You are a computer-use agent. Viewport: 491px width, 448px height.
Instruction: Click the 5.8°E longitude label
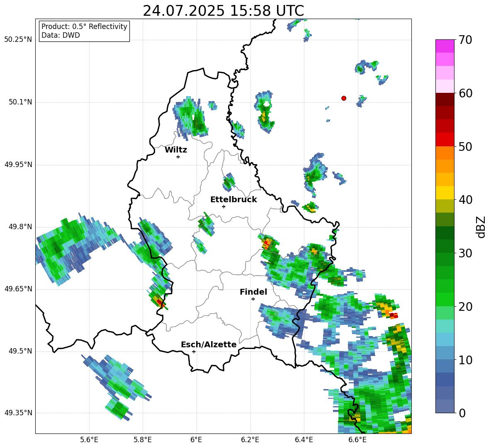click(x=143, y=440)
